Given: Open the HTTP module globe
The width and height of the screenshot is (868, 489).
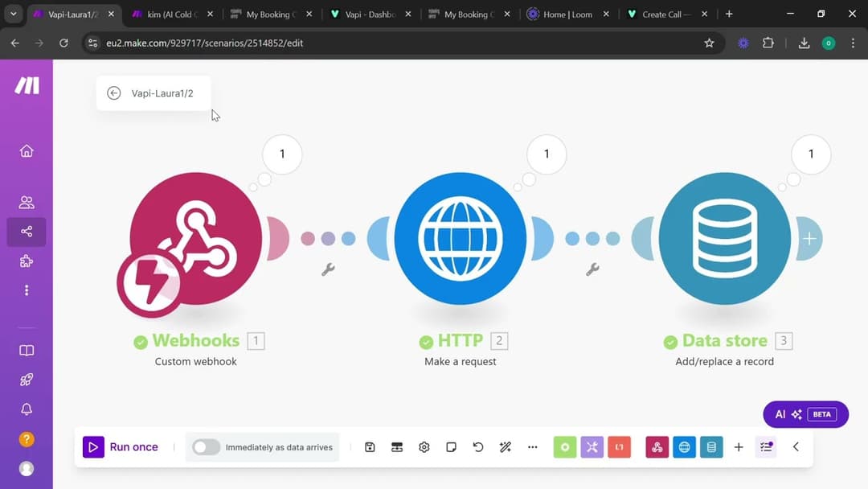Looking at the screenshot, I should tap(460, 238).
